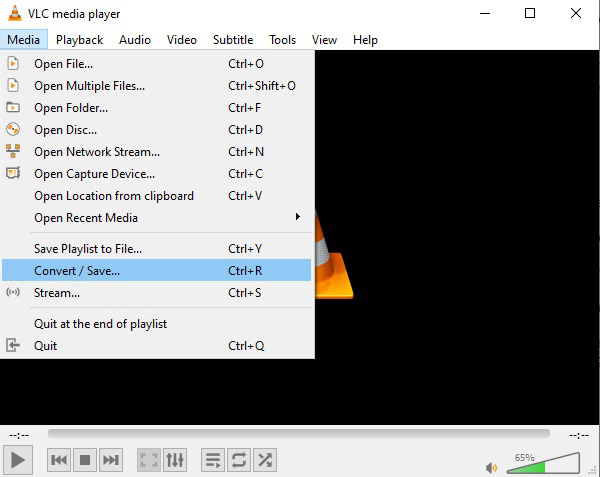Maximize the VLC window

click(530, 13)
